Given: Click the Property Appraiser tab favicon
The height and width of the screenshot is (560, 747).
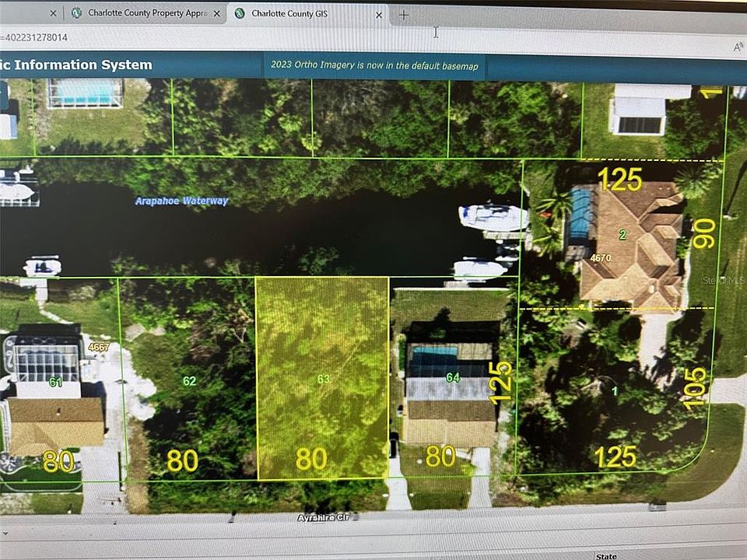Looking at the screenshot, I should [x=76, y=13].
